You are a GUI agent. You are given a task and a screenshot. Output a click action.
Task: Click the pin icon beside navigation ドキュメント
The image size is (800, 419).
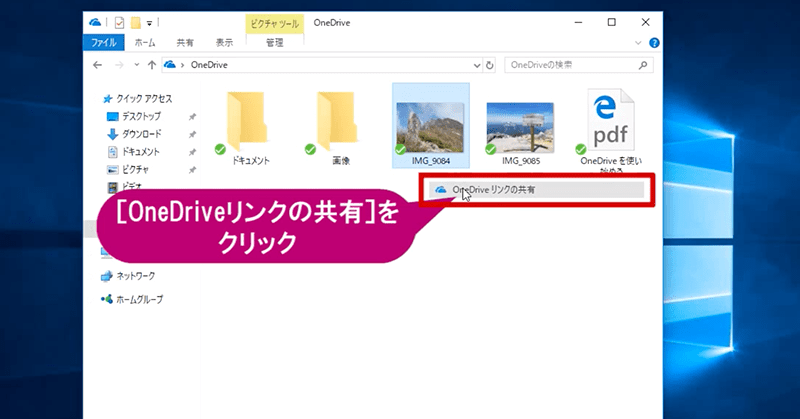point(192,152)
